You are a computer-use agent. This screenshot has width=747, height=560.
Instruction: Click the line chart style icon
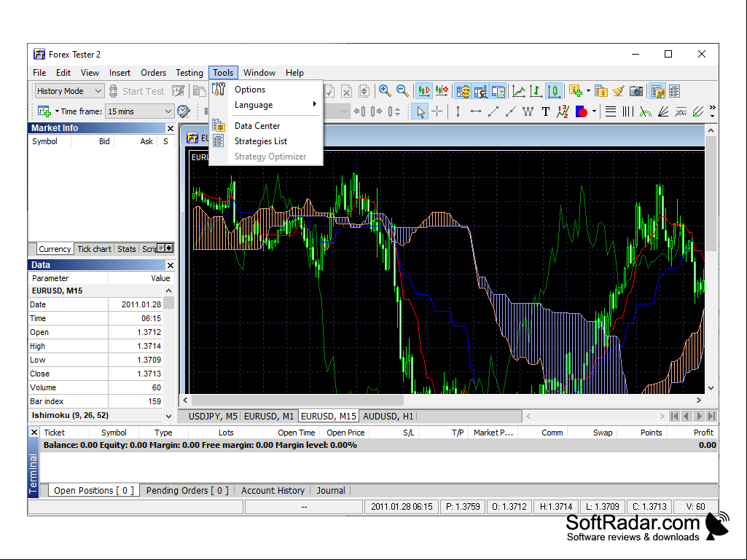pos(519,91)
